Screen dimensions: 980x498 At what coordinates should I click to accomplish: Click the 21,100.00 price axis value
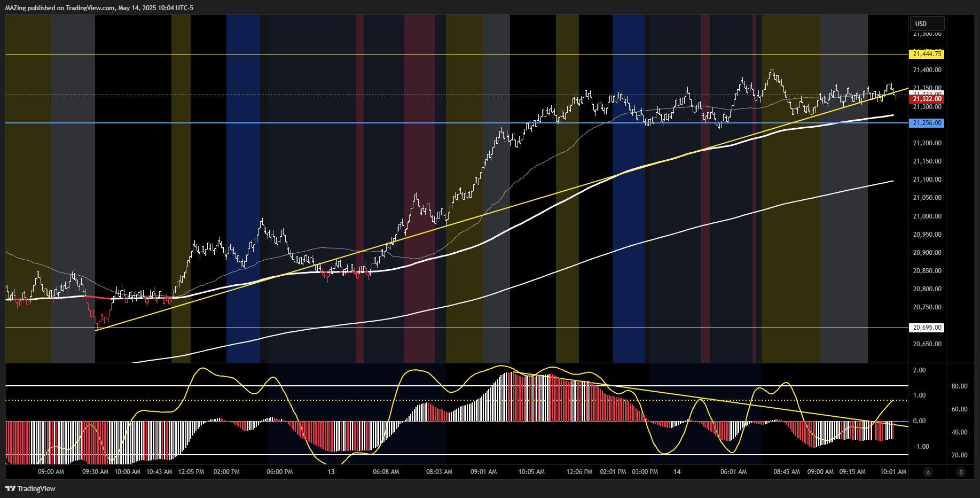click(x=927, y=180)
